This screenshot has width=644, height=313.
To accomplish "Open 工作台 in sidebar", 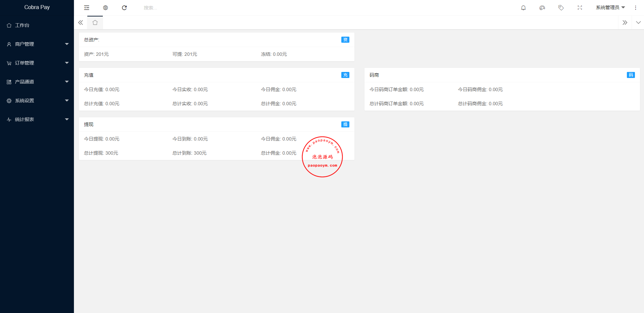I will [x=22, y=25].
